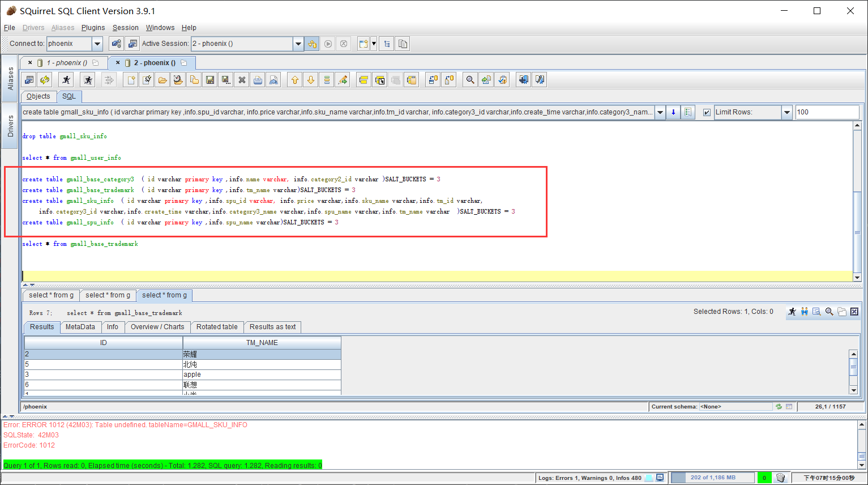The height and width of the screenshot is (485, 868).
Task: Click the global preferences icon beside Connect to
Action: 116,44
